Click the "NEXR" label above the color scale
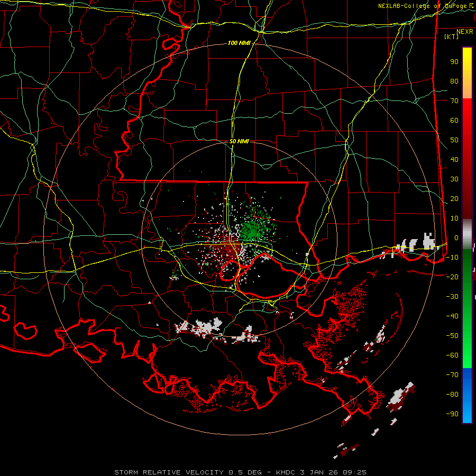 pos(465,32)
